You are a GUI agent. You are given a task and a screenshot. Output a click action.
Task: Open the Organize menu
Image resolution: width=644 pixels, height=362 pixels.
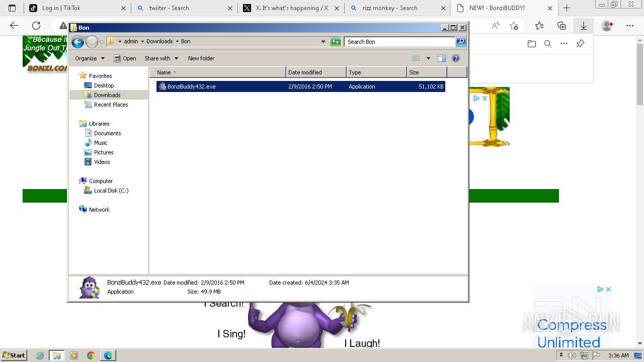(x=90, y=58)
